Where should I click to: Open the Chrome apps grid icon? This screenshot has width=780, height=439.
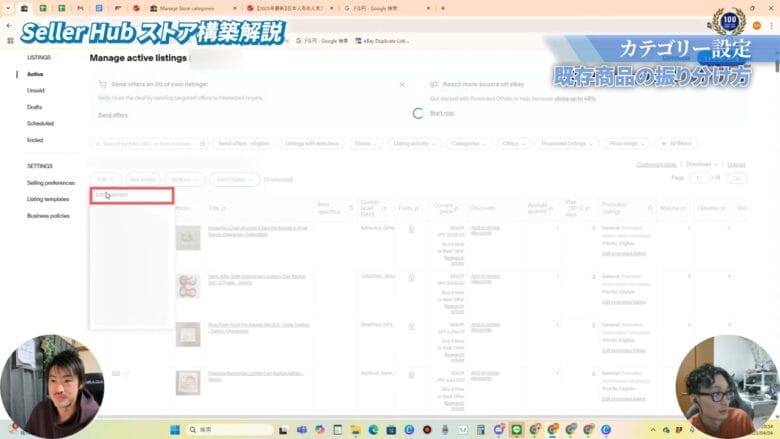coord(10,41)
